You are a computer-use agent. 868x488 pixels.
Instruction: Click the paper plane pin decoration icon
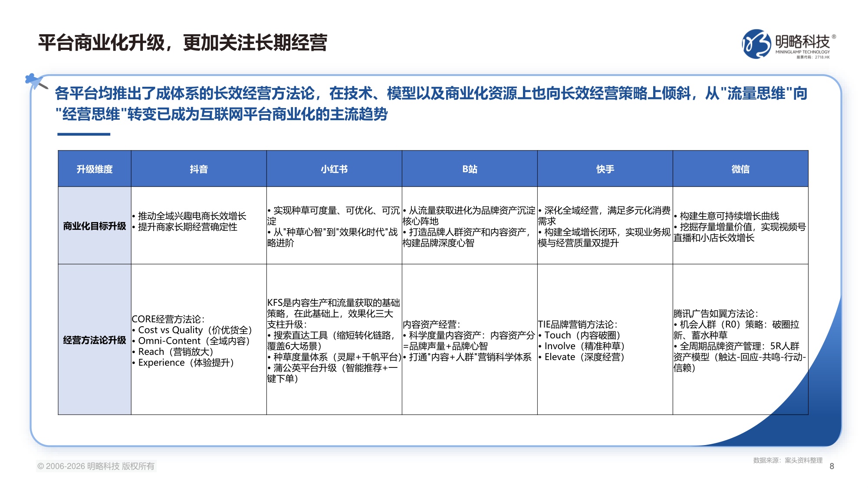click(36, 81)
